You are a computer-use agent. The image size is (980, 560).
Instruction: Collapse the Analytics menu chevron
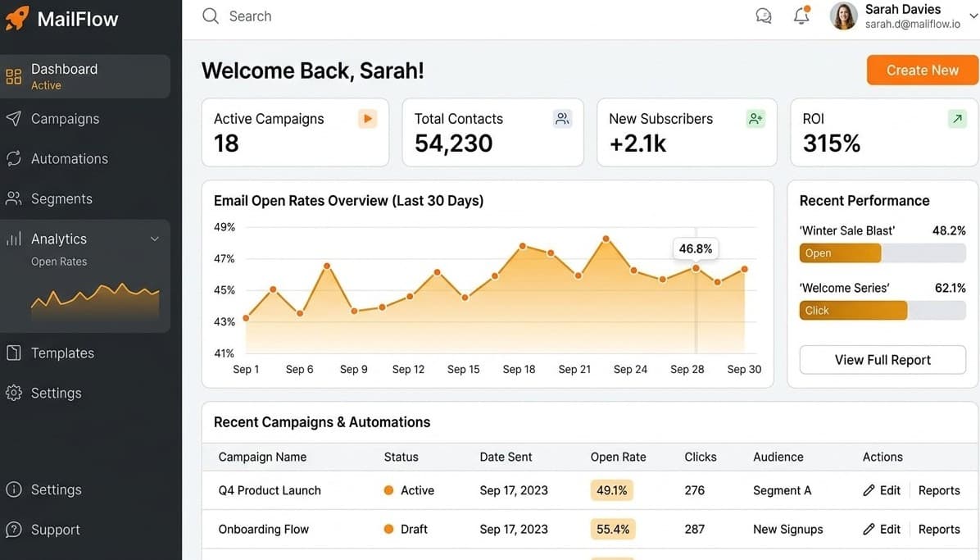click(154, 239)
